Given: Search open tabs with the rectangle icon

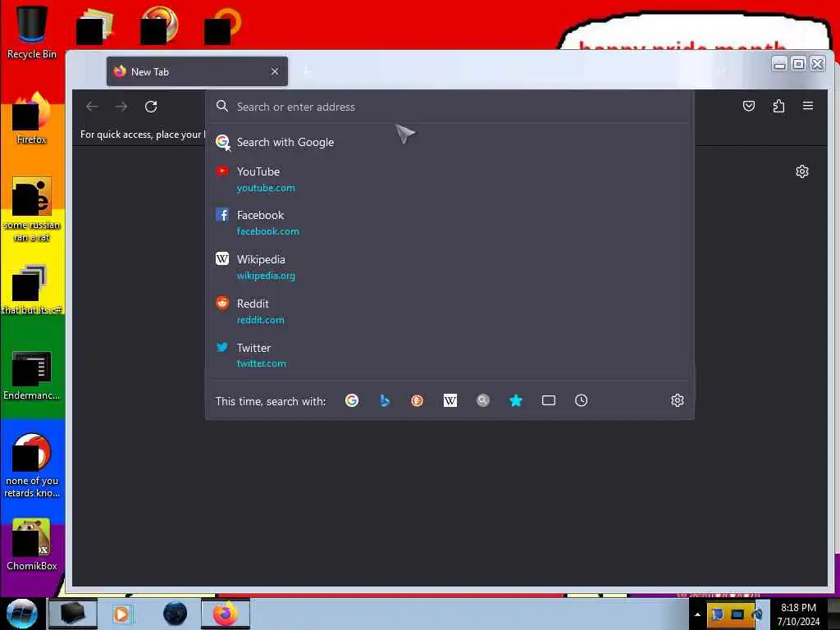Looking at the screenshot, I should (549, 400).
